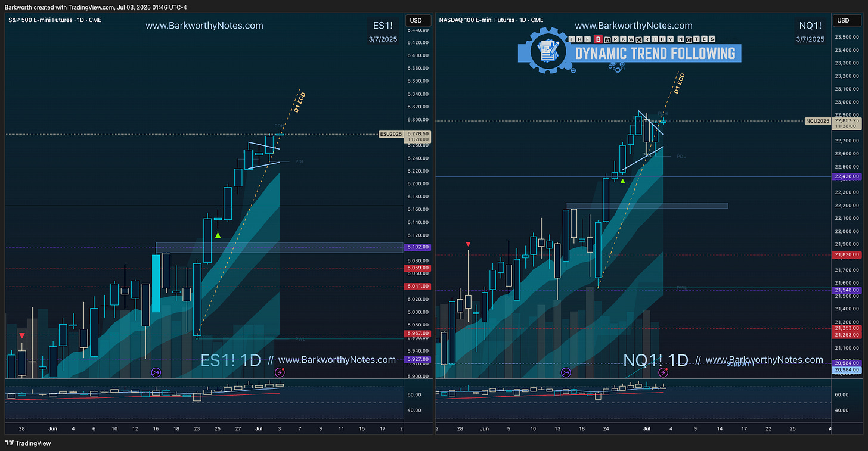Screen dimensions: 868x451
Task: Click the 40.00 level on NQ indicator pane
Action: (x=842, y=410)
